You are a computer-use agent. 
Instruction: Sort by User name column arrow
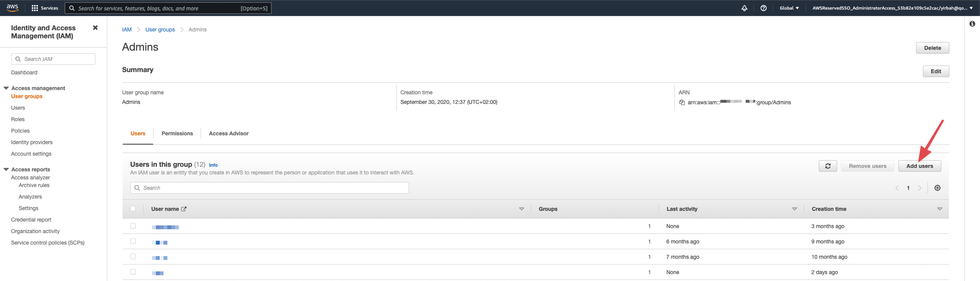tap(521, 209)
